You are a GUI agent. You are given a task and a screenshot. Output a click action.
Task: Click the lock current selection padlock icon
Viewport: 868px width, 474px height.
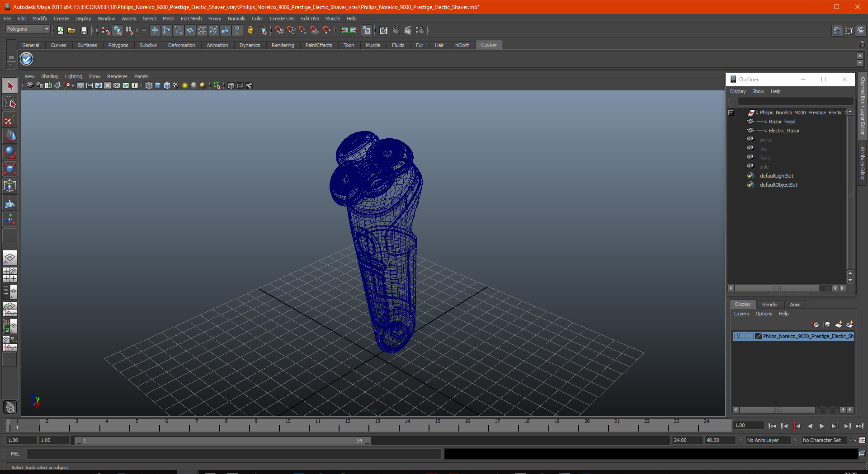[x=250, y=30]
